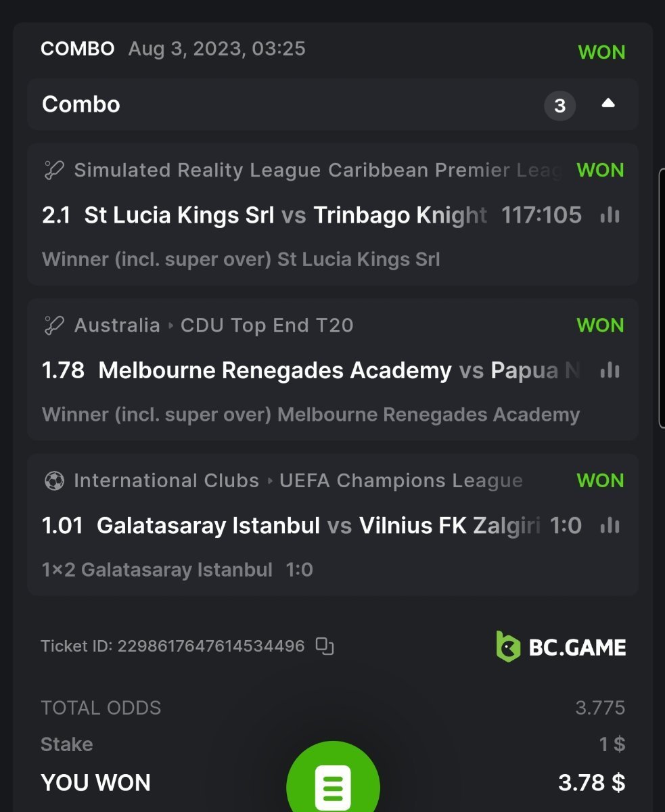
Task: Tap the BC.GAME logo
Action: (x=561, y=646)
